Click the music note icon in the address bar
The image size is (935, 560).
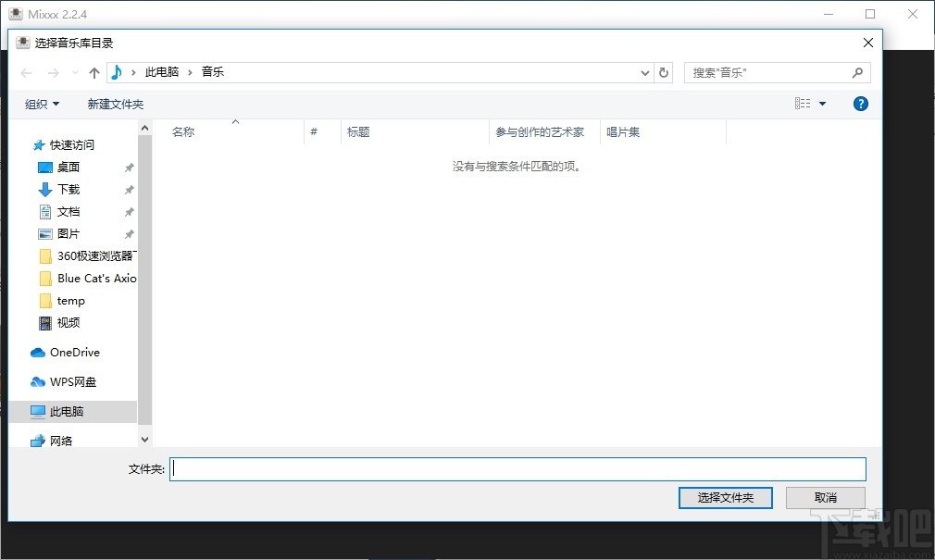coord(115,72)
